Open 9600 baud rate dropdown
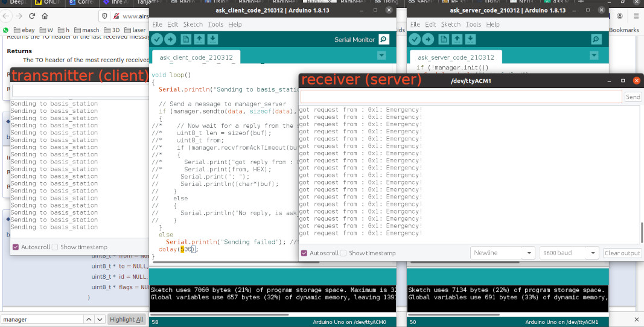This screenshot has width=644, height=327. (569, 253)
